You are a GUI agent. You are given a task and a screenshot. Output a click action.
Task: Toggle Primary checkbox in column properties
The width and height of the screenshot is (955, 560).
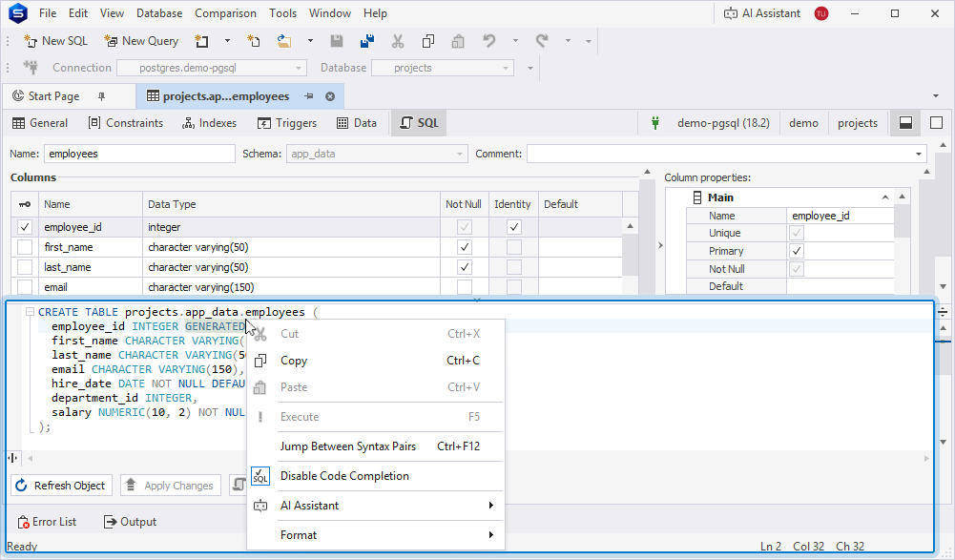(x=797, y=251)
